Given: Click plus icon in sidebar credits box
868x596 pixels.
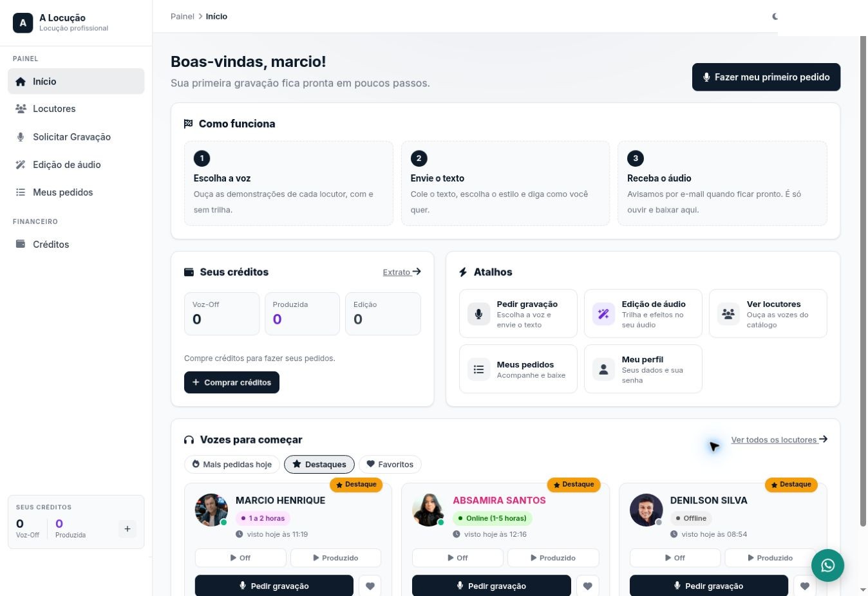Looking at the screenshot, I should pyautogui.click(x=127, y=528).
